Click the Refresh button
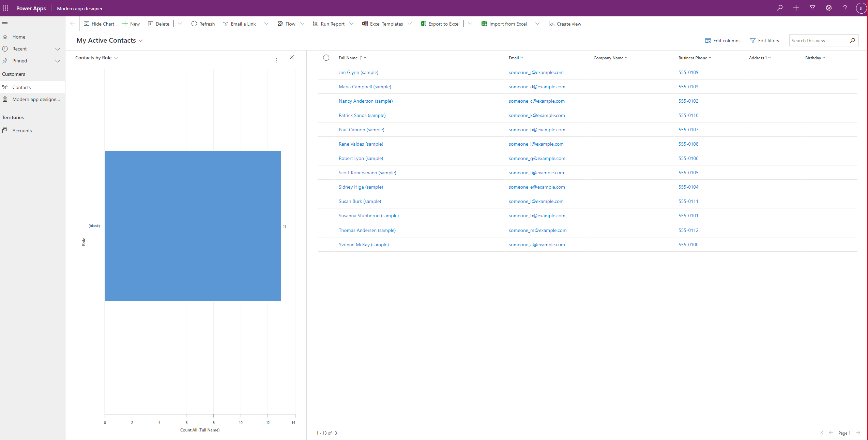868x440 pixels. pyautogui.click(x=203, y=24)
